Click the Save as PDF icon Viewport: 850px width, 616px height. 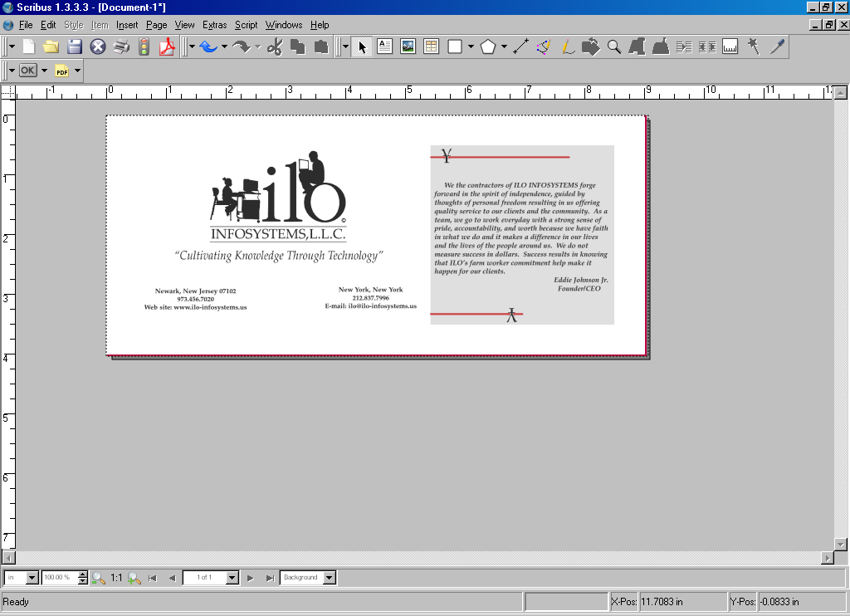(x=168, y=46)
